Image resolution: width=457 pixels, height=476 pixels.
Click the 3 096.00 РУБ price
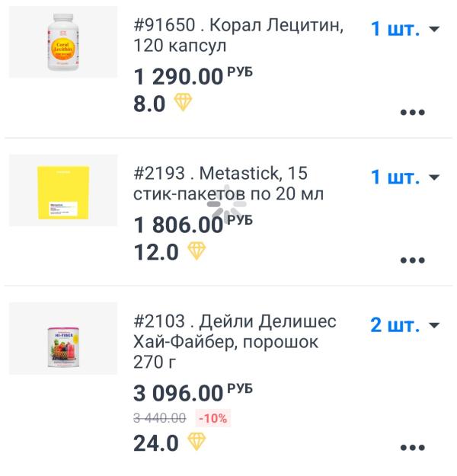(193, 394)
